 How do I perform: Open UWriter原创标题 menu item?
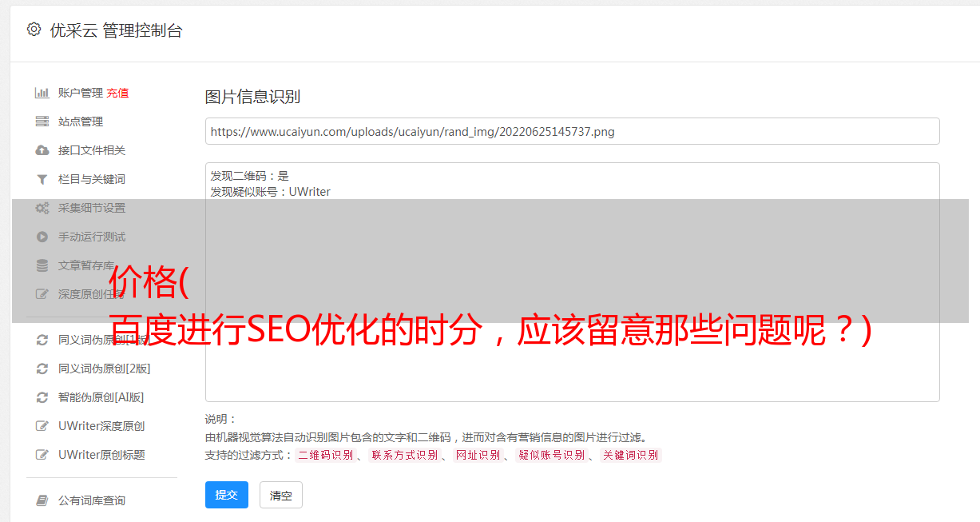click(x=101, y=455)
